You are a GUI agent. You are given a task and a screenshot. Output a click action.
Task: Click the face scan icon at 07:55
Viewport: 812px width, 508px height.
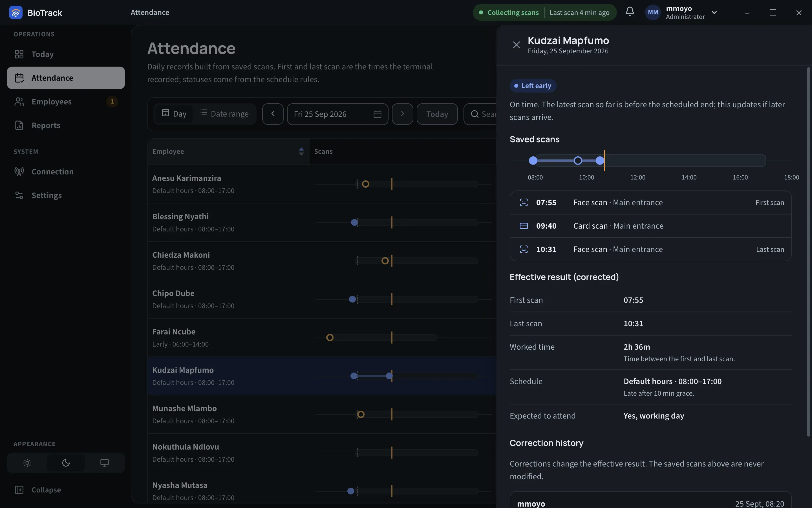[x=524, y=202]
